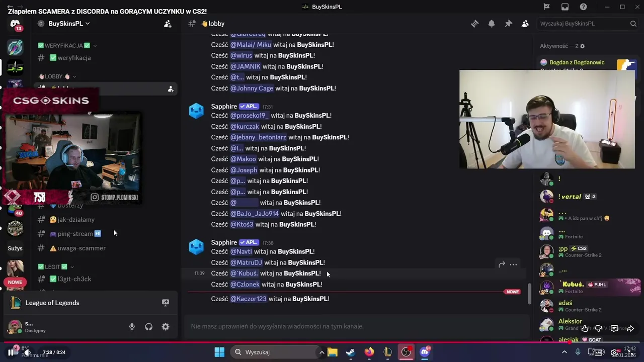Click the @Navti mention

[x=241, y=251]
